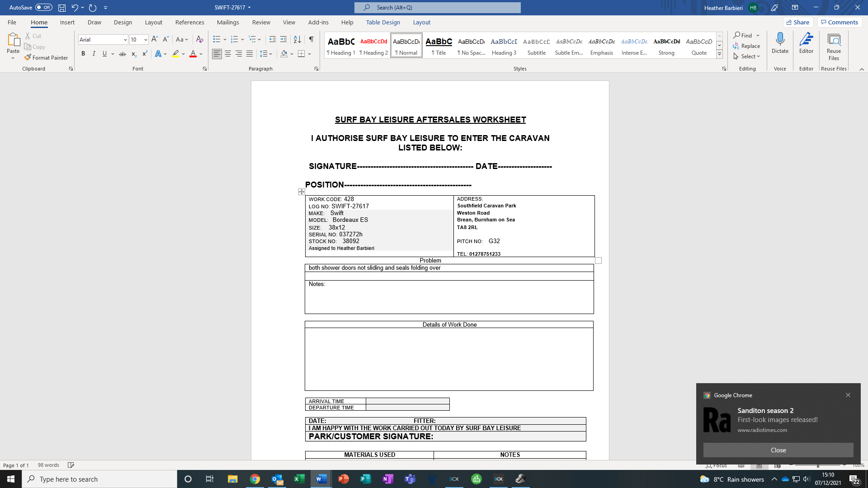Open the Dictate microphone tool
868x488 pixels.
pyautogui.click(x=780, y=43)
